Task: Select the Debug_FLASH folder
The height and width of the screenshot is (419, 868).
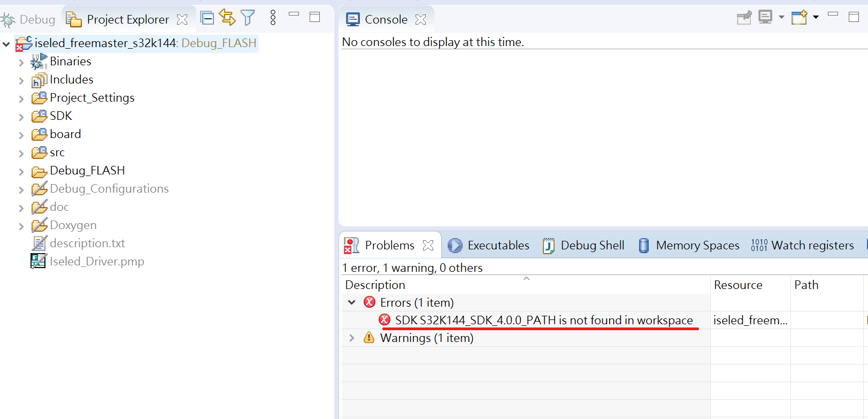Action: [x=87, y=171]
